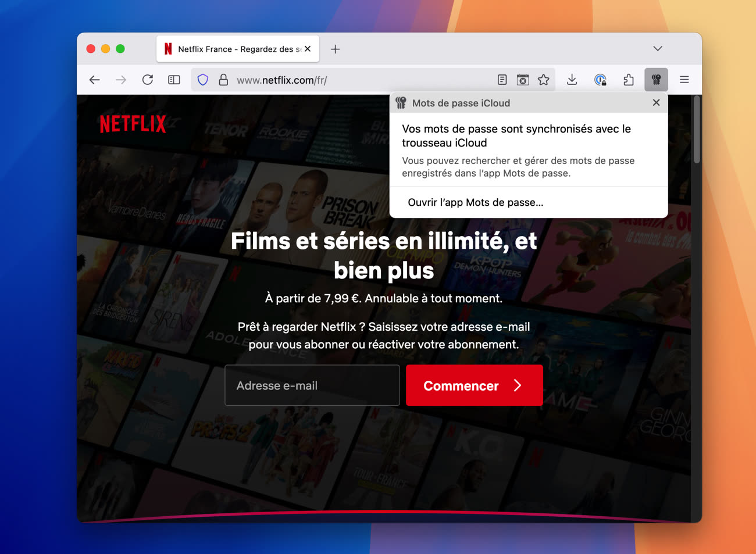Screen dimensions: 756x554
Task: Choose Ouvrir l'app Mots de passe…
Action: point(476,202)
